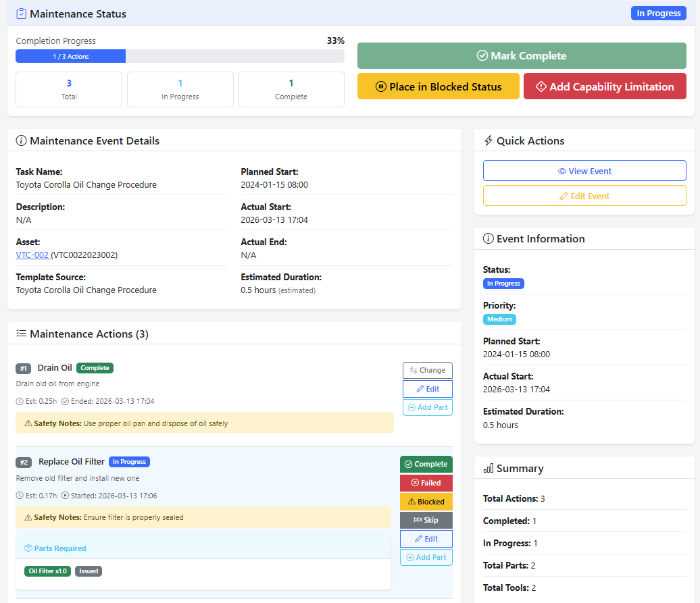Click the Parts Required box icon
This screenshot has width=700, height=603.
[x=28, y=548]
